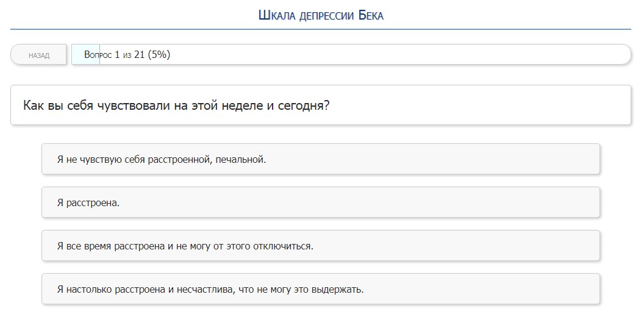Click the "(5%)" percentage label
The image size is (644, 322).
159,55
